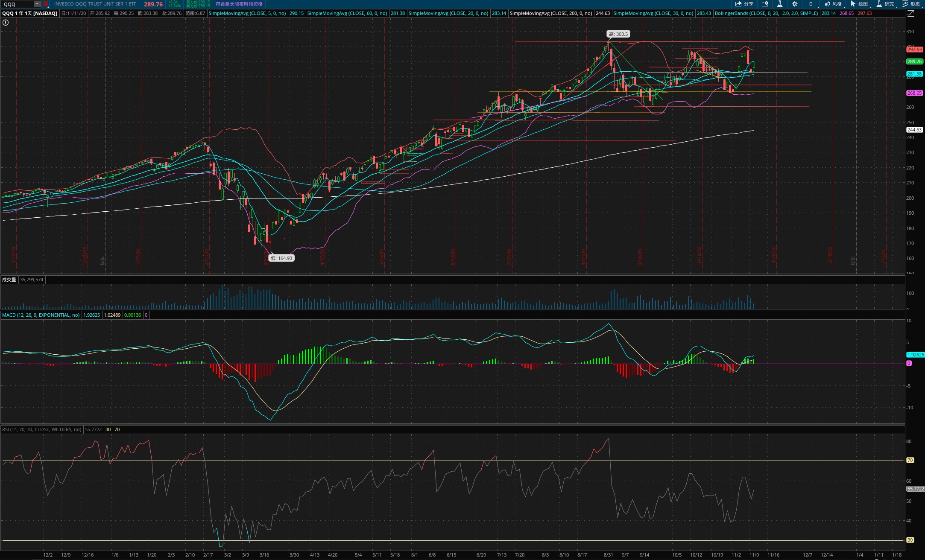This screenshot has width=925, height=560.
Task: Click the 符合延长隔夜时段资格 link
Action: pyautogui.click(x=239, y=4)
